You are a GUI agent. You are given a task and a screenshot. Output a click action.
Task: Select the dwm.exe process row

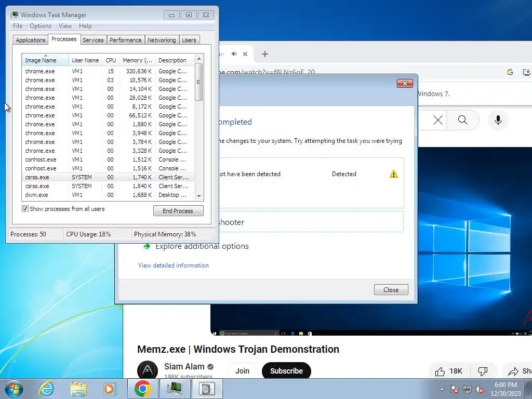108,195
